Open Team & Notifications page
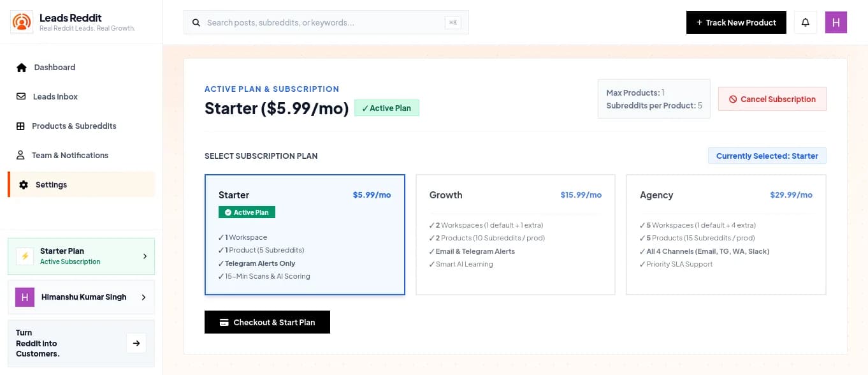This screenshot has height=375, width=868. (x=81, y=156)
